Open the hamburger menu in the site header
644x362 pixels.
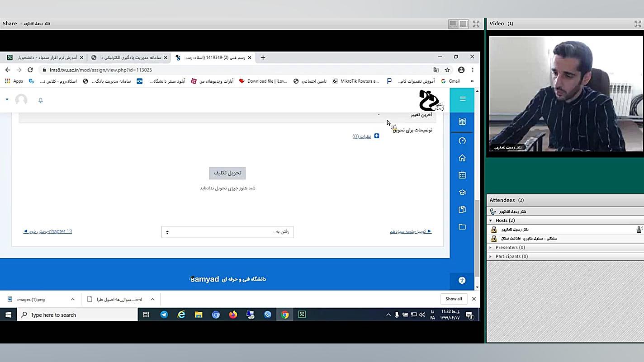tap(462, 99)
